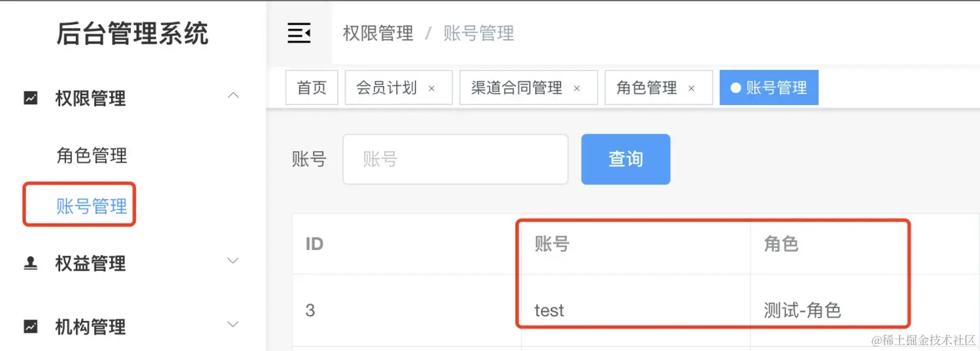Click the 账号 label beside search field

tap(309, 159)
